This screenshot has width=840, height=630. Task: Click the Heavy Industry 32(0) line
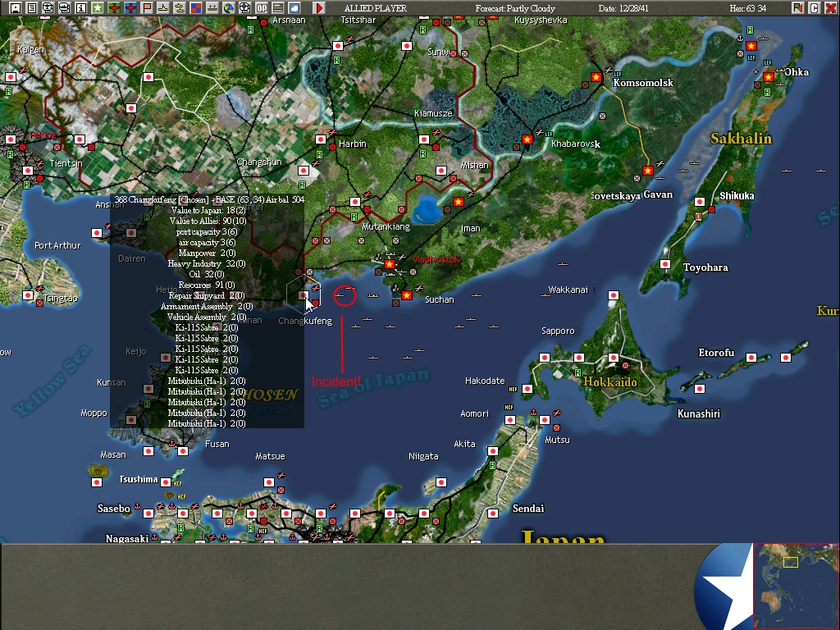tap(207, 263)
